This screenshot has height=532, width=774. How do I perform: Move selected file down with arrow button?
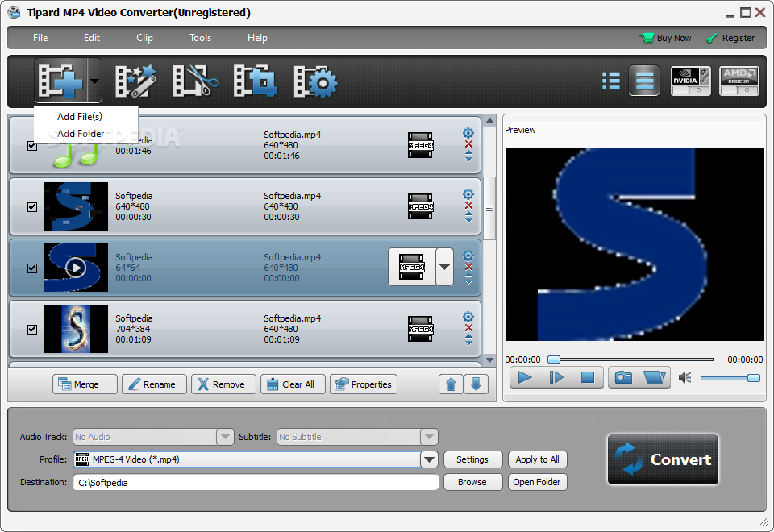click(476, 384)
